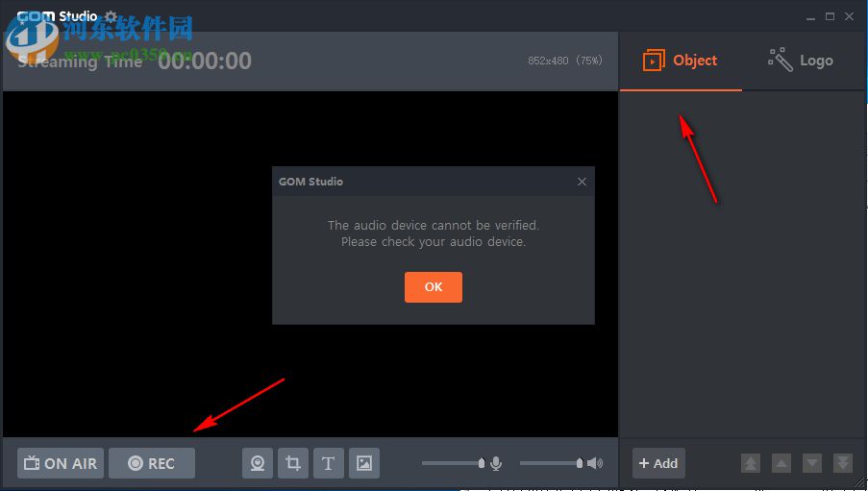Viewport: 868px width, 491px height.
Task: Click the Add object button
Action: (x=658, y=463)
